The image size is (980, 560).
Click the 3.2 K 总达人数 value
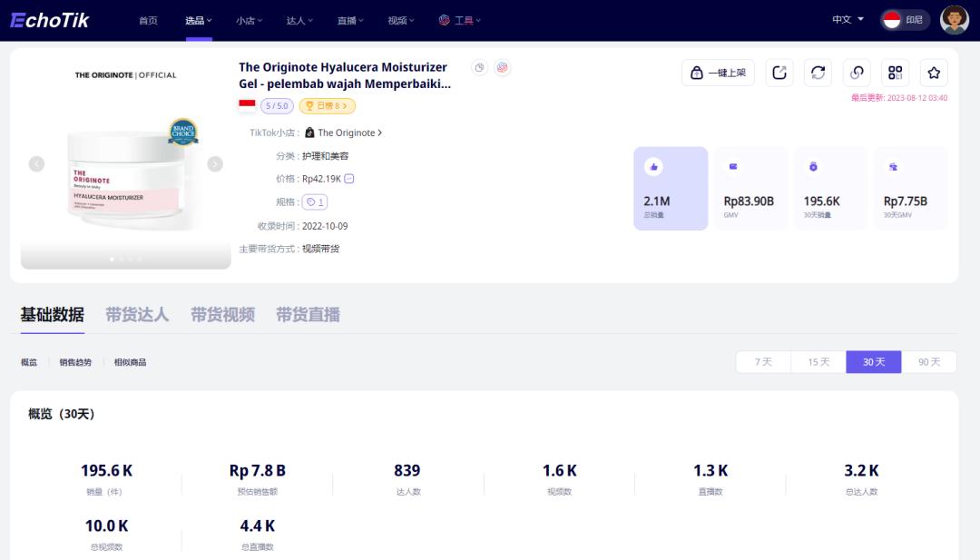[861, 471]
